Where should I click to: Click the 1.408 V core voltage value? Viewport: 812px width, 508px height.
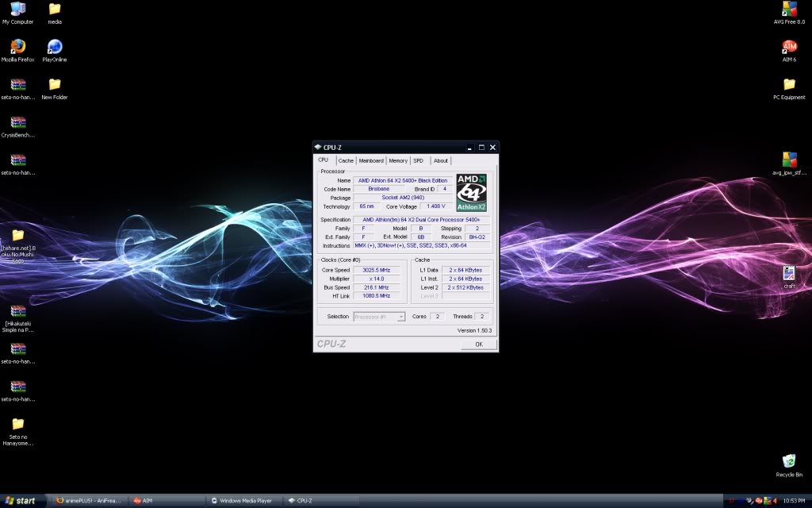point(436,206)
